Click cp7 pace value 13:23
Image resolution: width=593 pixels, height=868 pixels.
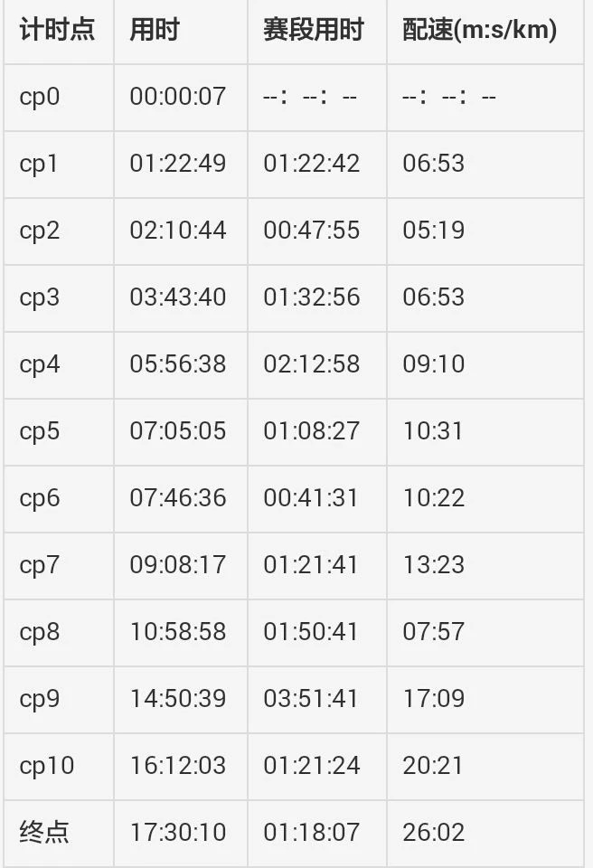(x=433, y=565)
